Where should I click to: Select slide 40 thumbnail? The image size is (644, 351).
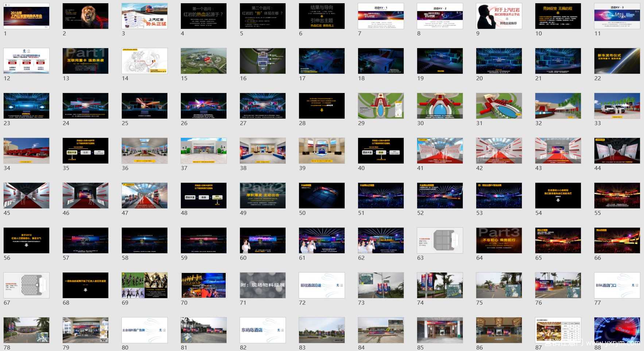[381, 151]
